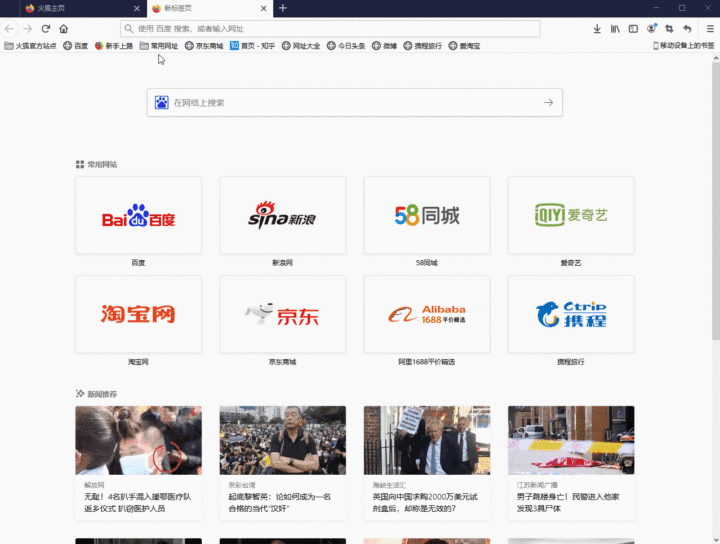This screenshot has height=544, width=720.
Task: Close the 新标签页 tab
Action: coord(263,8)
